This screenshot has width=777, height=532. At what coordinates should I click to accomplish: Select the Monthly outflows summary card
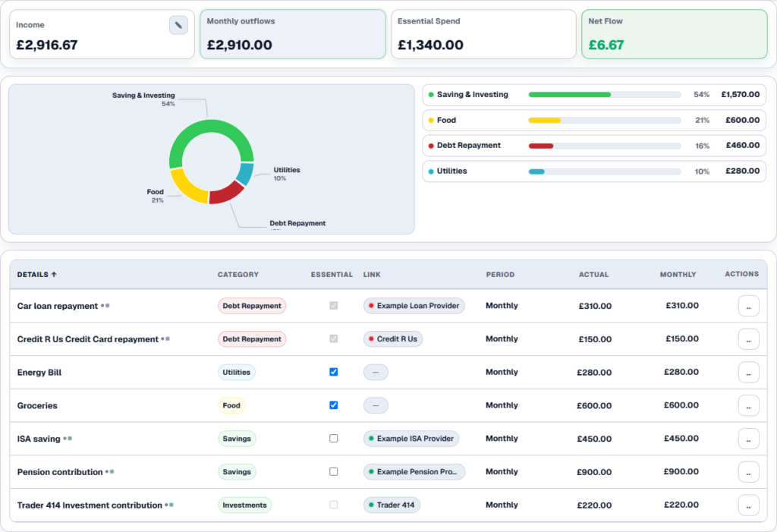pyautogui.click(x=293, y=34)
